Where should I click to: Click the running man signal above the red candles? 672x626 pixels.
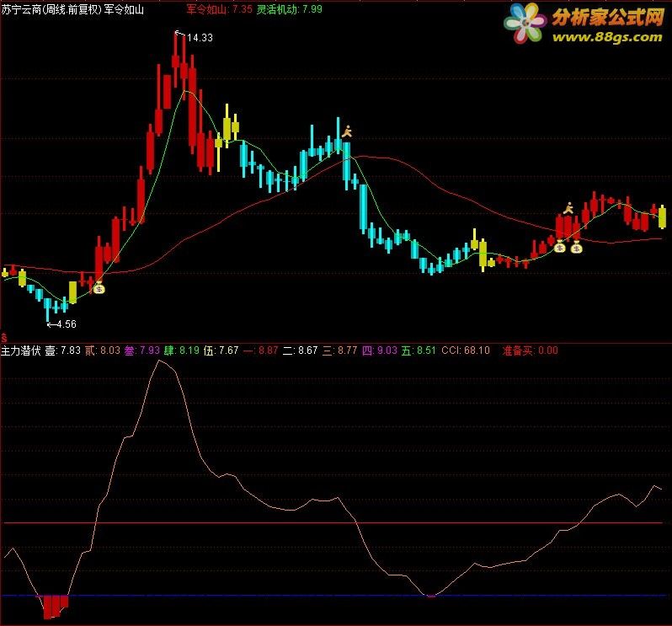coord(568,208)
